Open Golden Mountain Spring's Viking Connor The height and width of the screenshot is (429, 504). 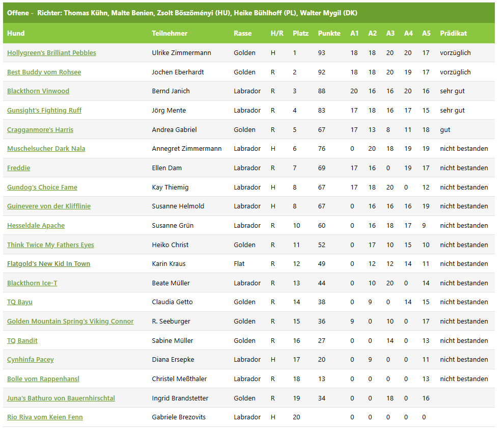(x=70, y=321)
